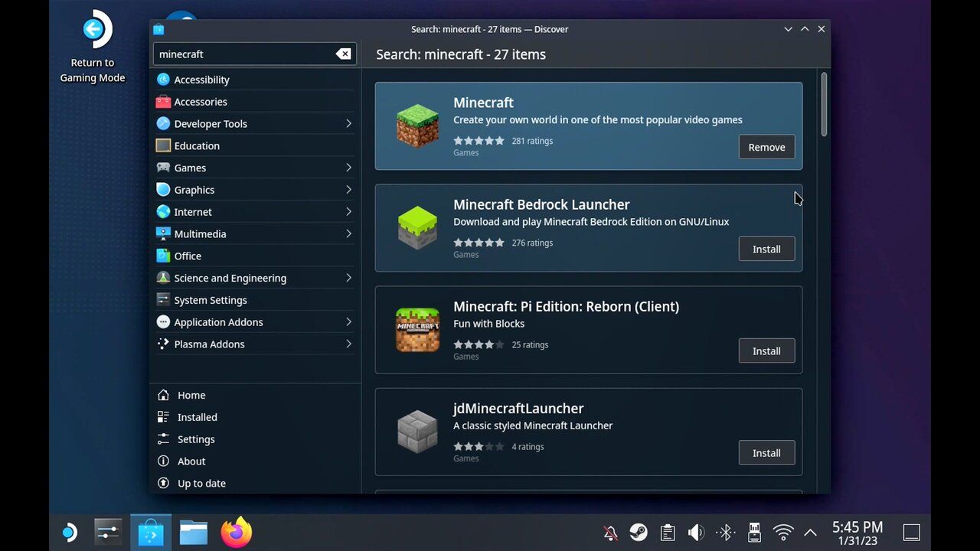Open the Wi-Fi network tray icon
Image resolution: width=980 pixels, height=551 pixels.
[x=782, y=533]
